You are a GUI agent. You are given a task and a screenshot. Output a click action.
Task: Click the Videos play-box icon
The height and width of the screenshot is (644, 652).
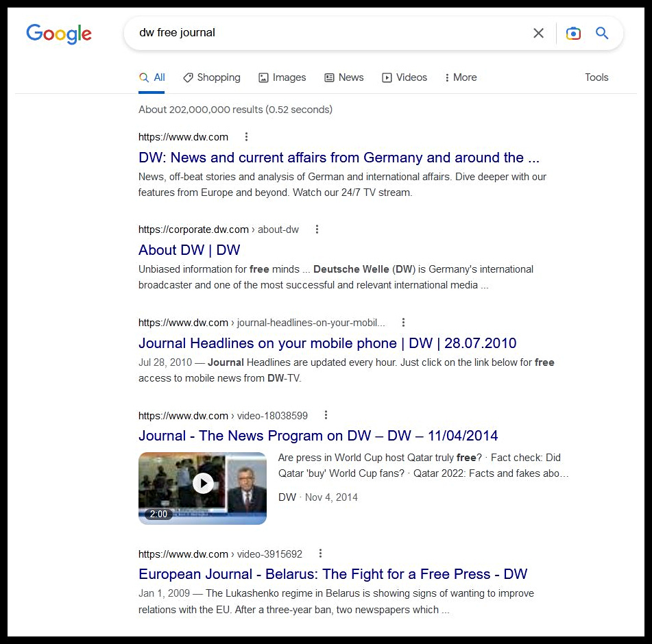(x=387, y=77)
